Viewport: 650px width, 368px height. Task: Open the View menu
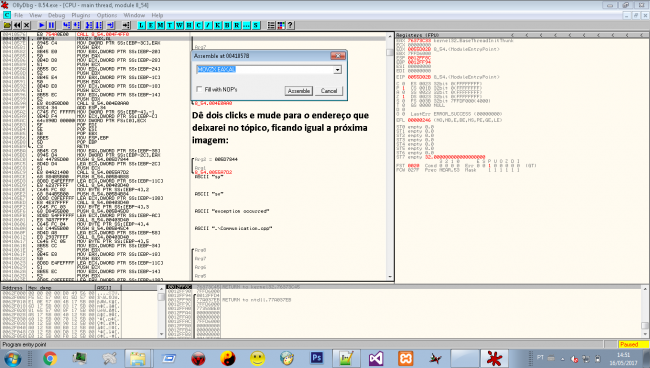[35, 15]
